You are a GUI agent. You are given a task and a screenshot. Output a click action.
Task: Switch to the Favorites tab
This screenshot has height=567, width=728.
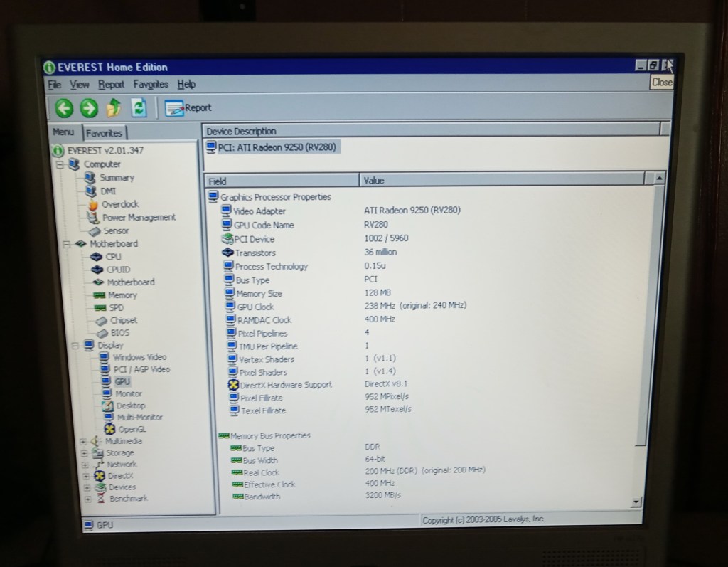[105, 133]
